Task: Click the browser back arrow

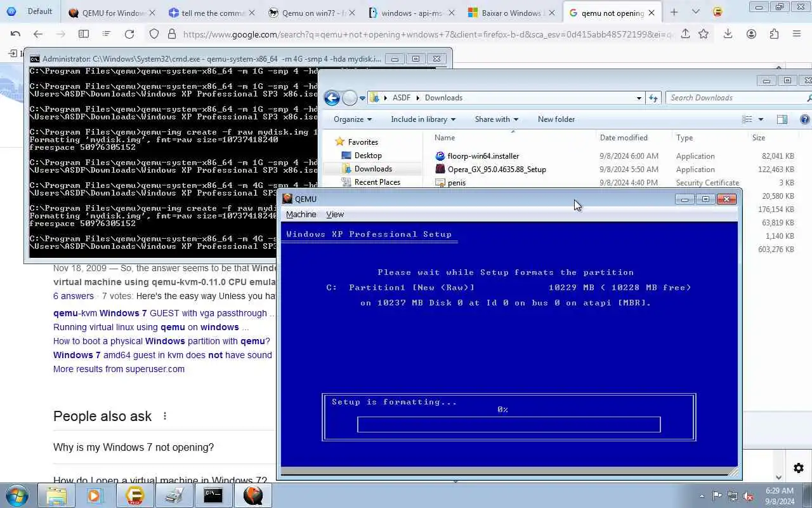Action: tap(38, 34)
